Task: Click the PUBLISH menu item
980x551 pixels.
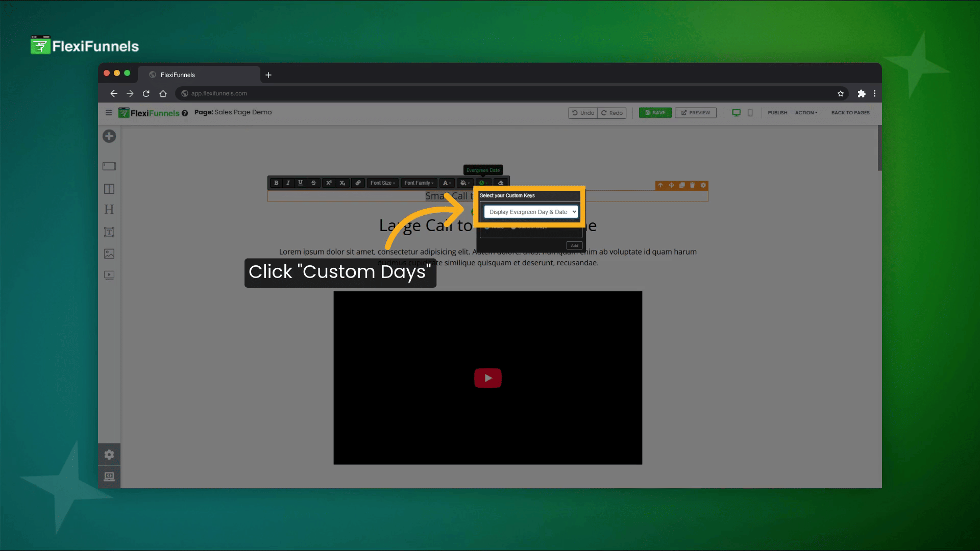Action: coord(777,113)
